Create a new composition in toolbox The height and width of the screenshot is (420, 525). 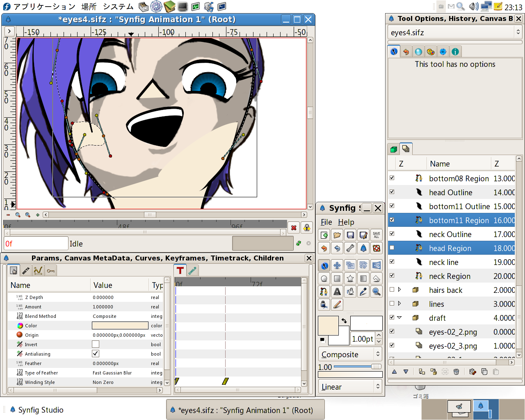pyautogui.click(x=324, y=235)
